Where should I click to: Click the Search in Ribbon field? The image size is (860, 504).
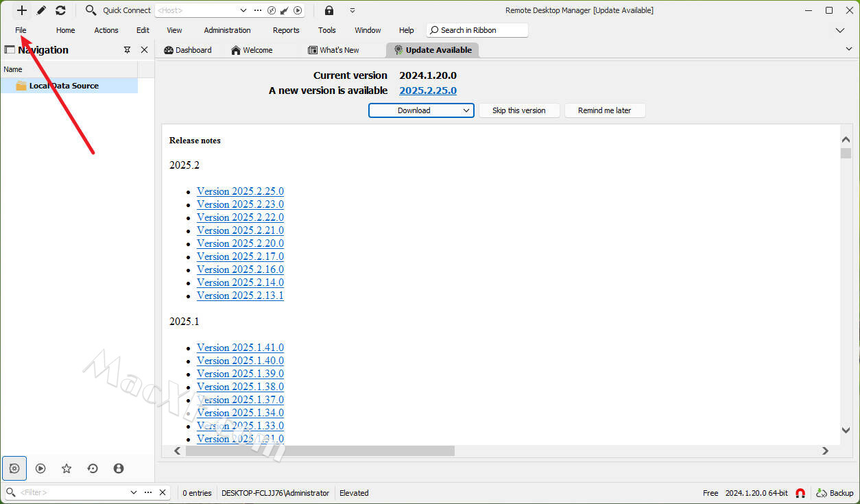[x=477, y=30]
